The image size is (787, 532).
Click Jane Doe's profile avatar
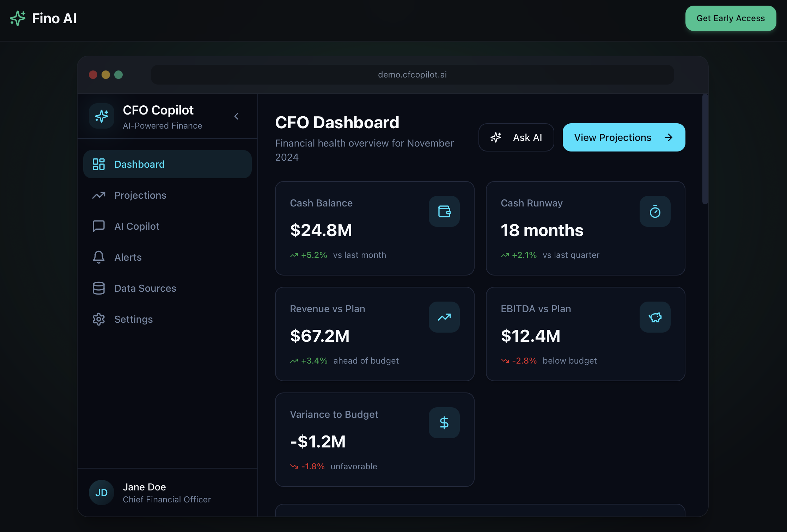click(x=101, y=492)
